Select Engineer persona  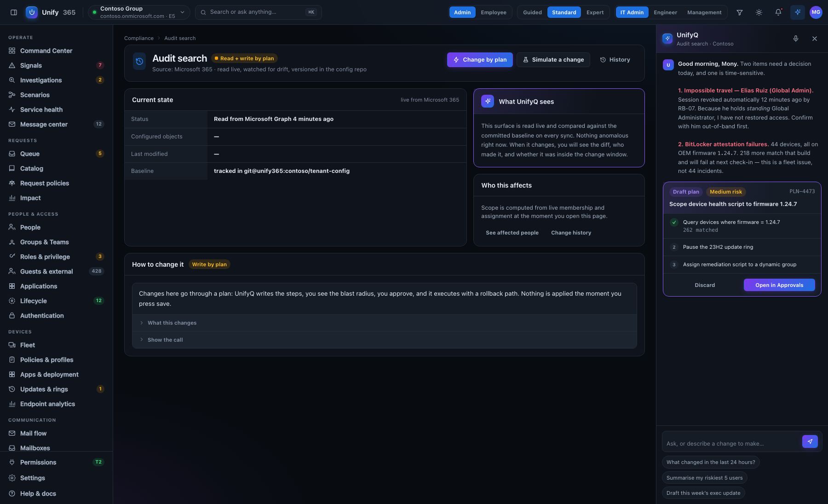click(x=665, y=12)
